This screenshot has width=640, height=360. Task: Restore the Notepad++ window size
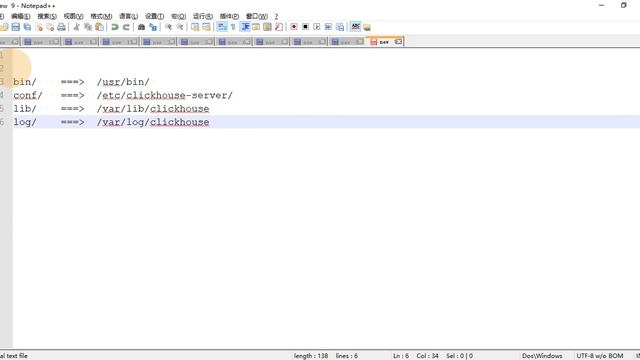point(623,5)
